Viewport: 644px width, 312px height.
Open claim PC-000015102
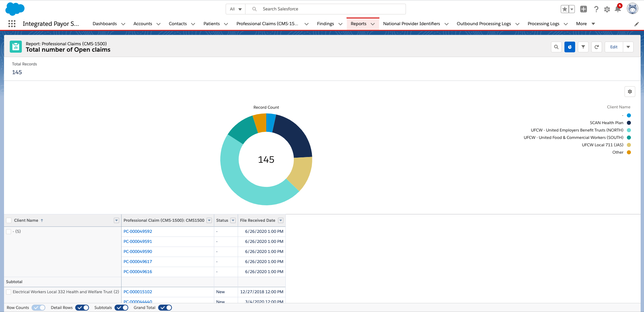click(x=138, y=292)
